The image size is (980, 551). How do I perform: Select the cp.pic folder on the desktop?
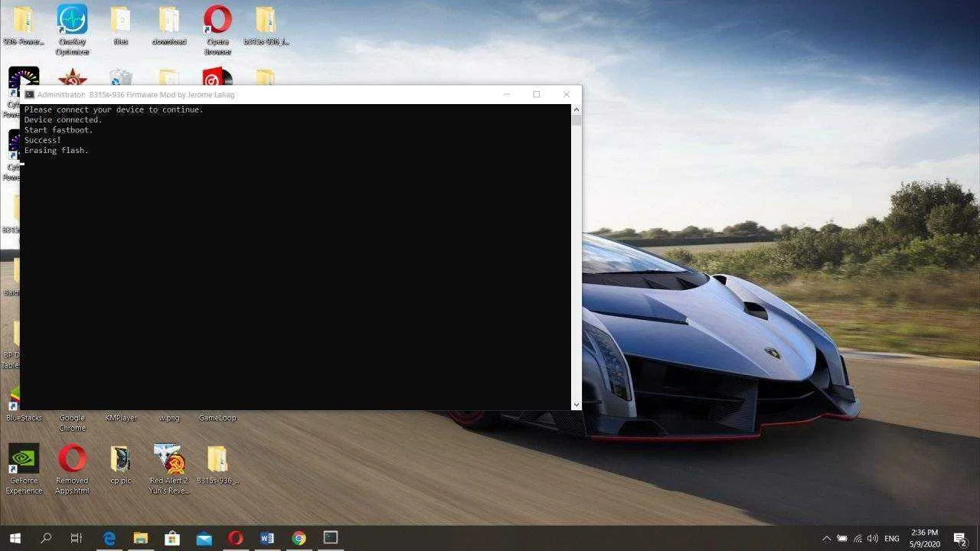click(x=120, y=465)
